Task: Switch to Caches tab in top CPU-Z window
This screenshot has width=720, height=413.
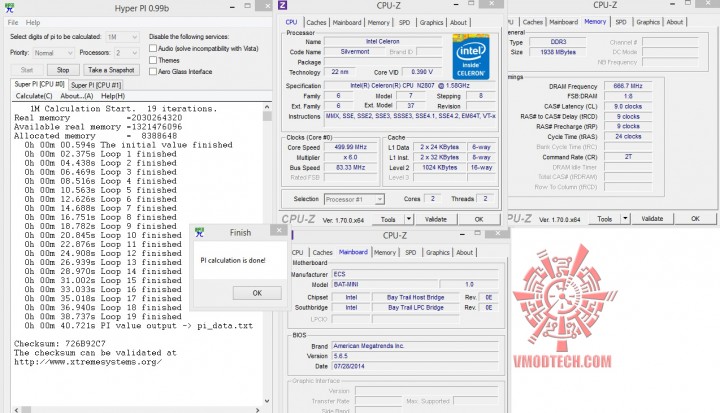Action: tap(316, 23)
